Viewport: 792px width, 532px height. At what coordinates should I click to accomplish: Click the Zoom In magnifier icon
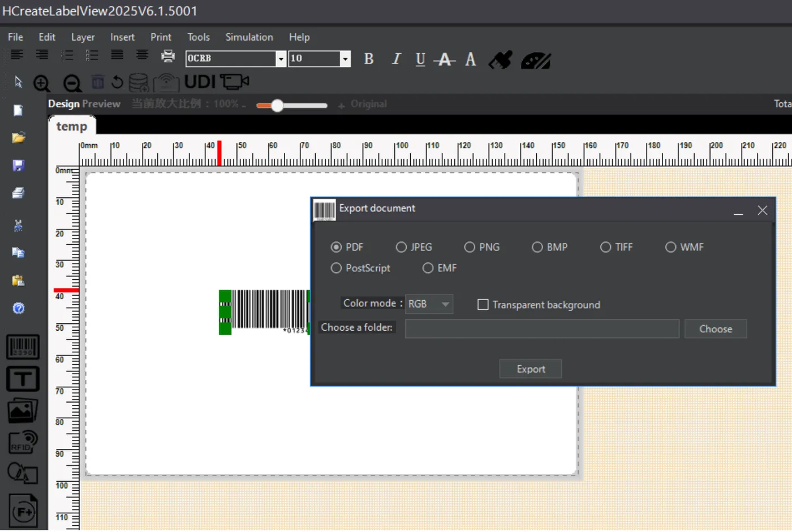41,83
